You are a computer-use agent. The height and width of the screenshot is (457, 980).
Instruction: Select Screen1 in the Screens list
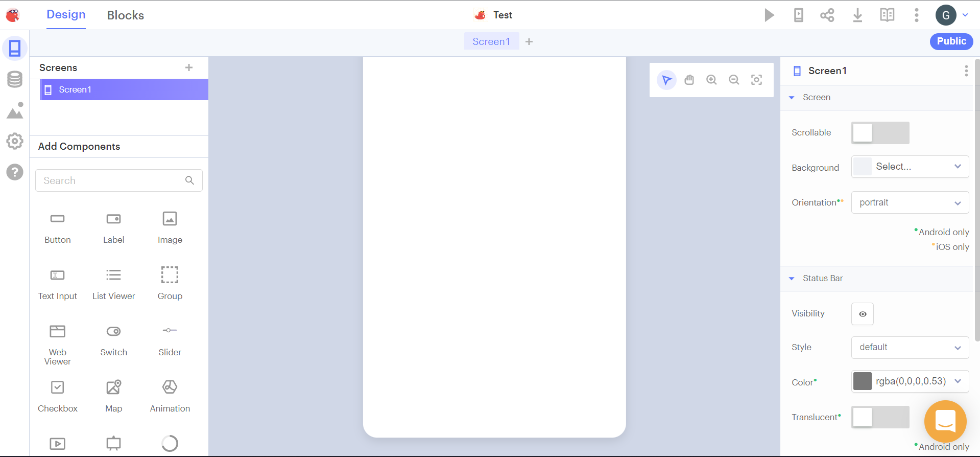(x=124, y=89)
